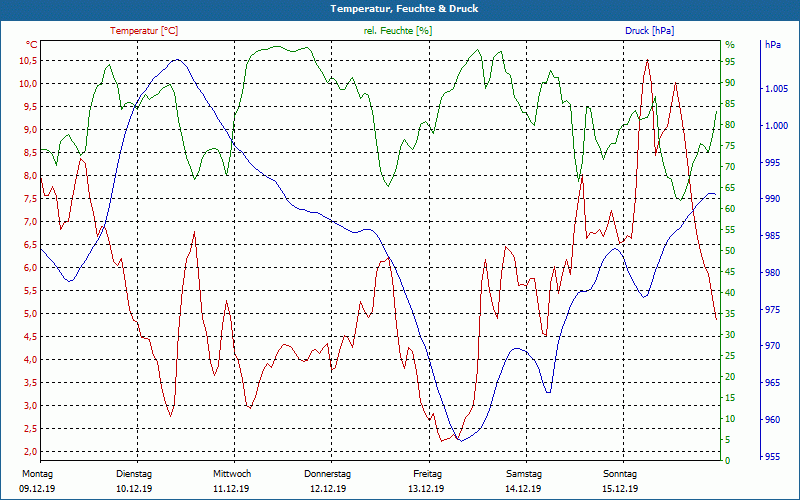Image resolution: width=800 pixels, height=500 pixels.
Task: Click '10,0' on the temperature axis
Action: [28, 84]
